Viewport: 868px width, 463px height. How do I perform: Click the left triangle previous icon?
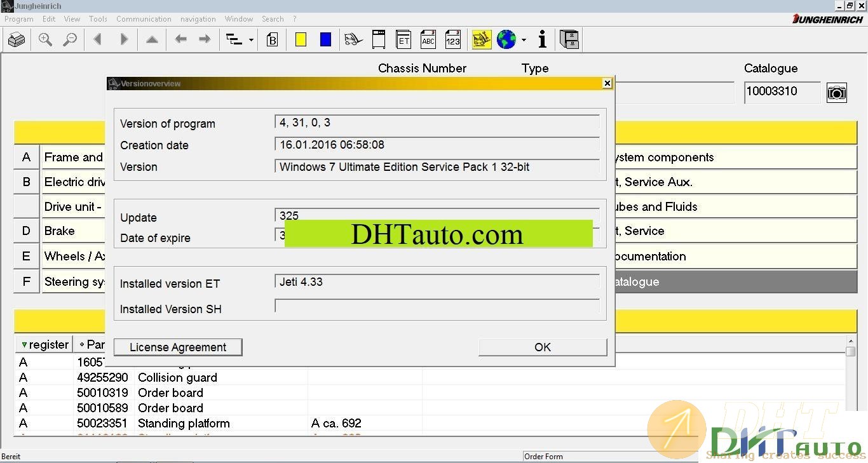97,39
